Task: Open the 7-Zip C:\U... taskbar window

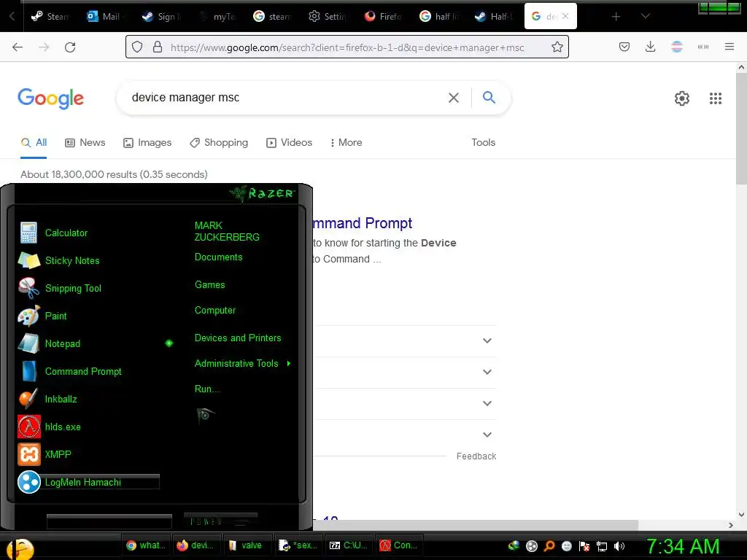Action: pyautogui.click(x=348, y=545)
